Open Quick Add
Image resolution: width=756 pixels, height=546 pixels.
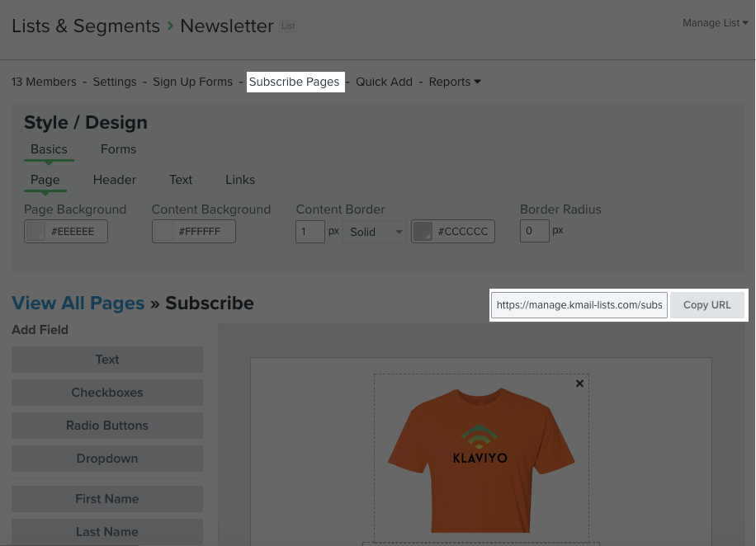(385, 82)
